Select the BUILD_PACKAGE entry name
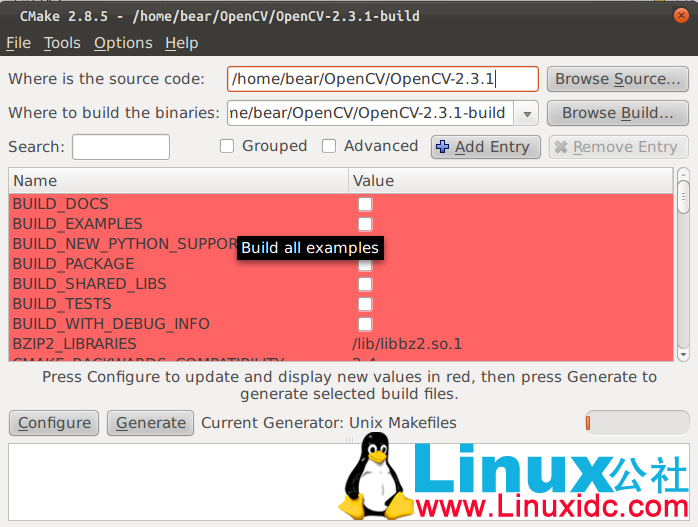Screen dimensions: 698x527 [x=73, y=264]
